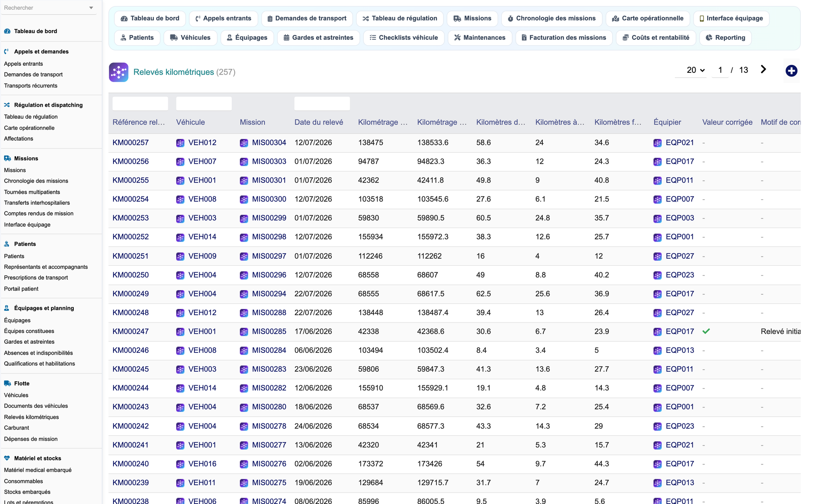Image resolution: width=815 pixels, height=504 pixels.
Task: Open the Chronologie des missions tab
Action: point(552,18)
